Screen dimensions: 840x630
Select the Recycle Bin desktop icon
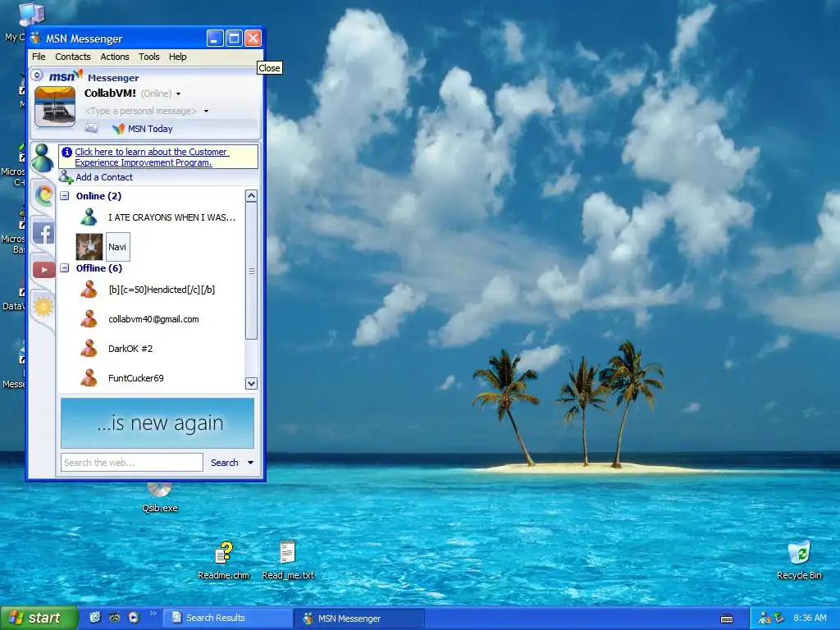tap(799, 560)
